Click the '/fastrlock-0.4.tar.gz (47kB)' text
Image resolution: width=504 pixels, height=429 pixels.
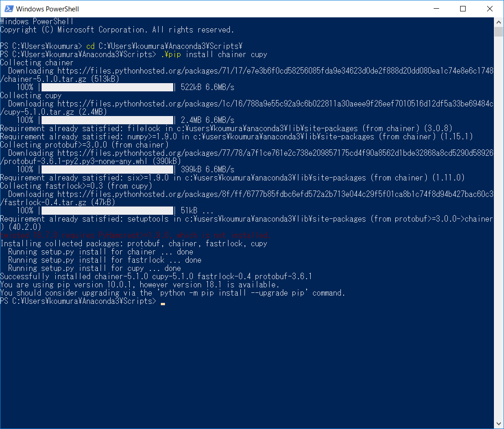click(x=58, y=202)
